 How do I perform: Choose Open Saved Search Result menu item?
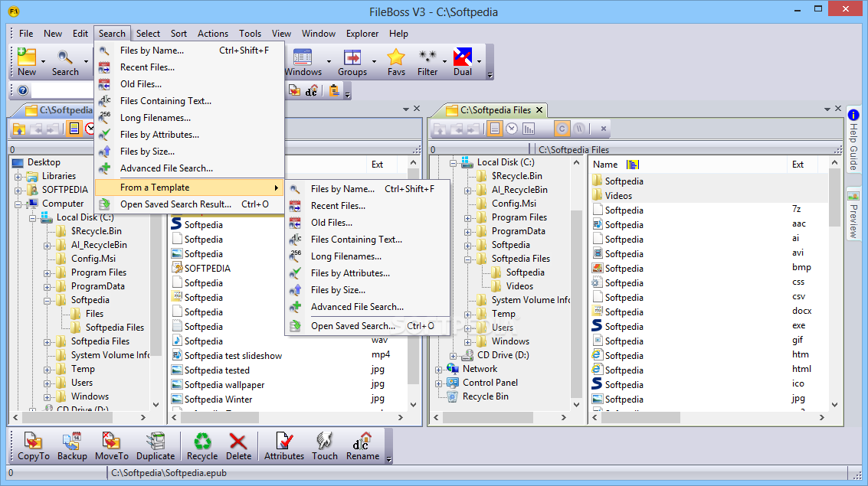coord(189,204)
